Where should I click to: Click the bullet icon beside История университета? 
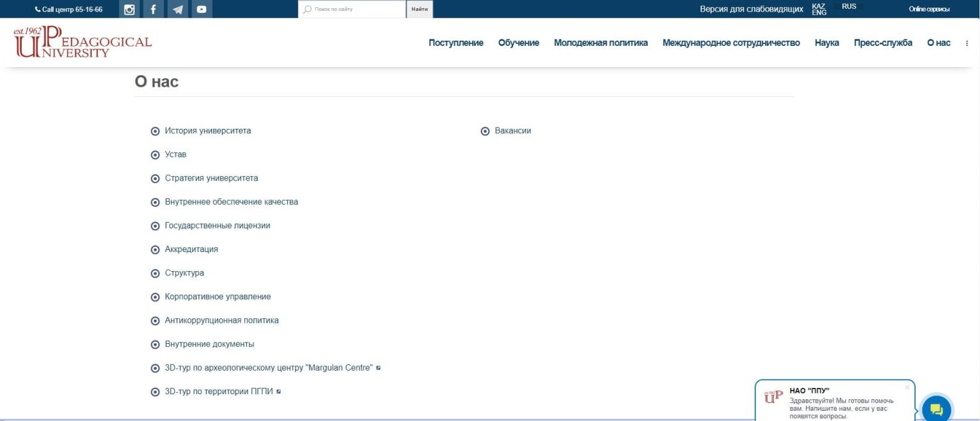155,131
